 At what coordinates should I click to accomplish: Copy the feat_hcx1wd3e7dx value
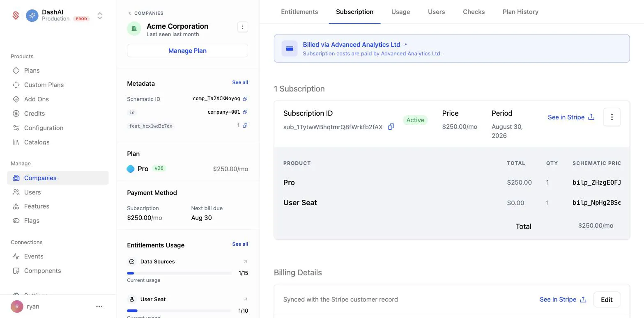click(245, 126)
